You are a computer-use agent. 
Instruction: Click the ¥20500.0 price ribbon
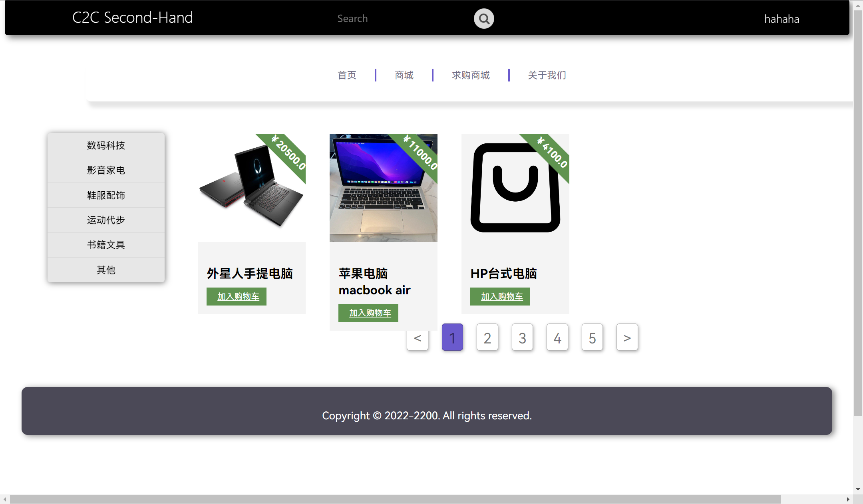(288, 153)
